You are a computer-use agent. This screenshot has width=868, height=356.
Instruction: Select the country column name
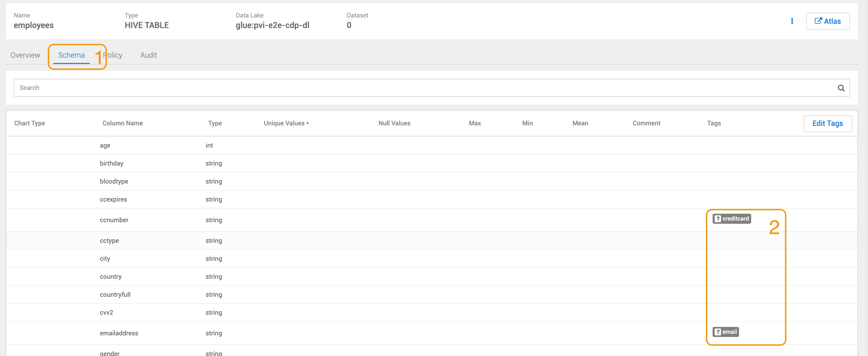pos(110,277)
